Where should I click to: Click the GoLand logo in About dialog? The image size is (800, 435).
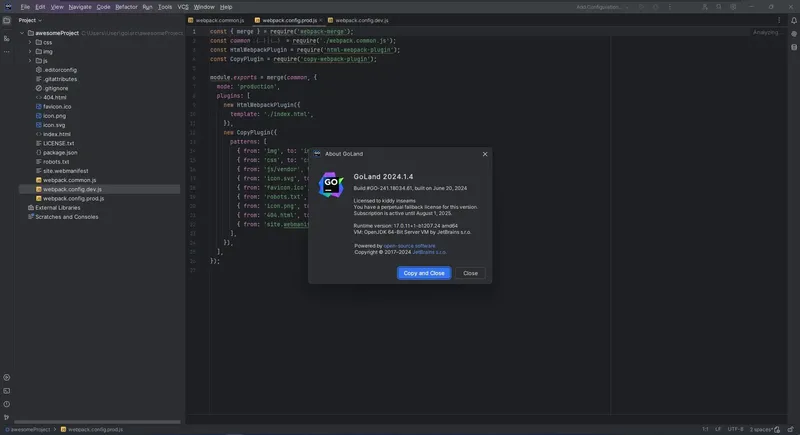331,185
